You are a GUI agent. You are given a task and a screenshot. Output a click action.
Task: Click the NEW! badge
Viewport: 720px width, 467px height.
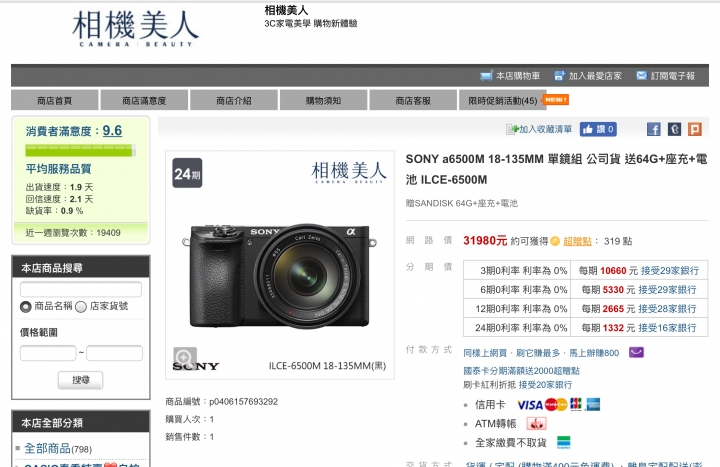click(x=556, y=100)
